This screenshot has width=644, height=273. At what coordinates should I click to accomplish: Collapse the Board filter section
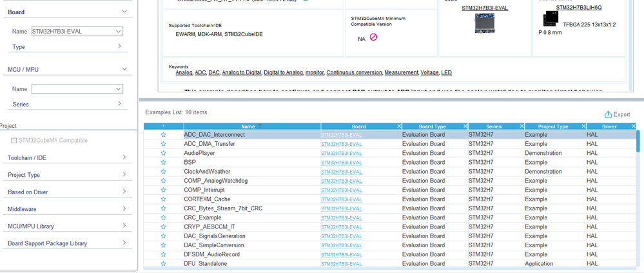pyautogui.click(x=124, y=12)
